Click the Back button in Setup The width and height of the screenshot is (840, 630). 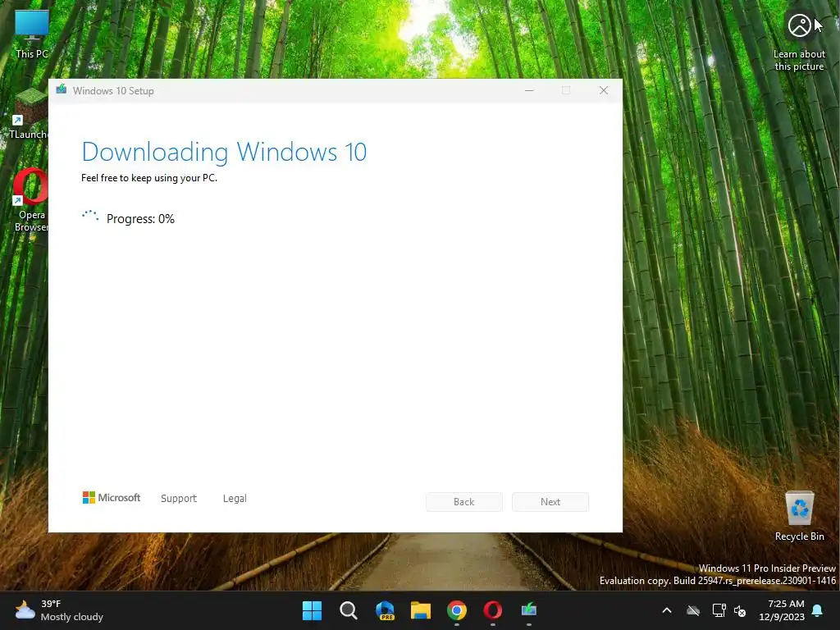pos(464,502)
